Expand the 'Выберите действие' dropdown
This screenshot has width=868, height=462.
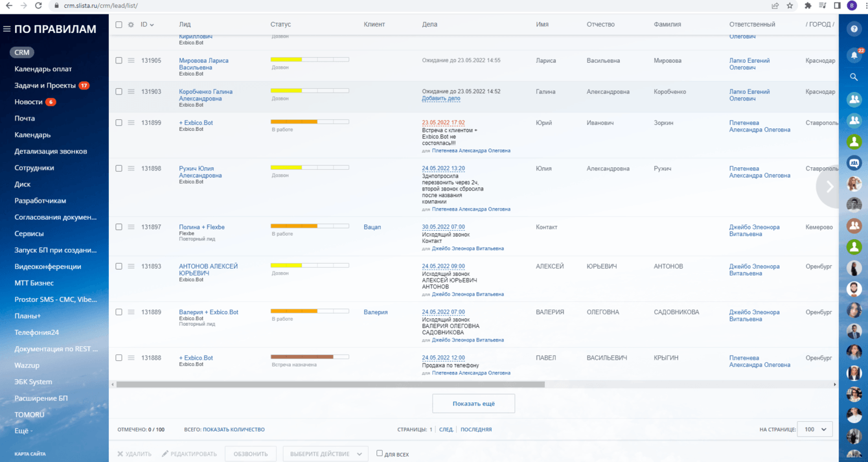tap(325, 454)
